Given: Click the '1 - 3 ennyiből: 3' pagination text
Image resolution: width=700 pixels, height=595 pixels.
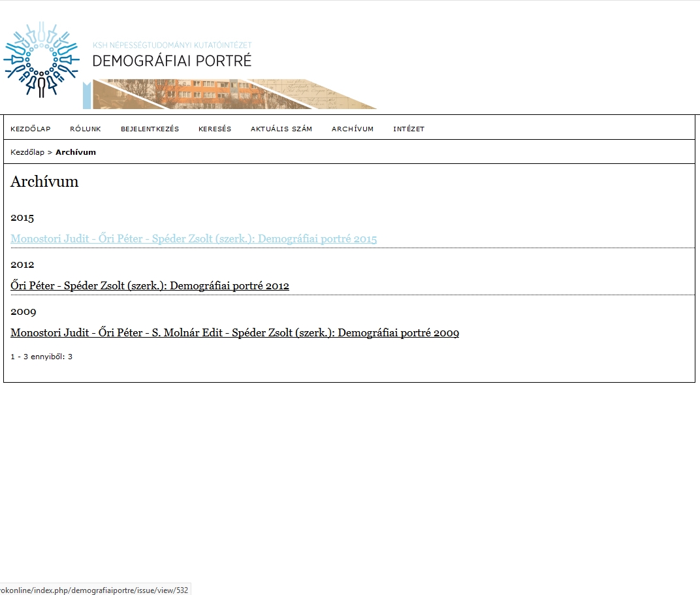Looking at the screenshot, I should click(x=41, y=357).
